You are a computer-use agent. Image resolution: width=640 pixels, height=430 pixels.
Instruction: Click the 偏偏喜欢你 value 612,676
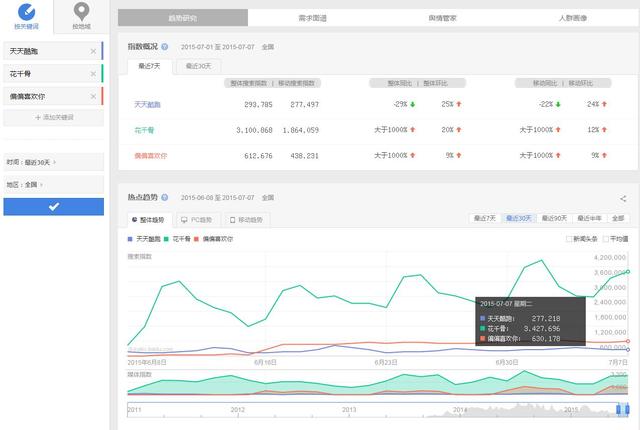258,156
